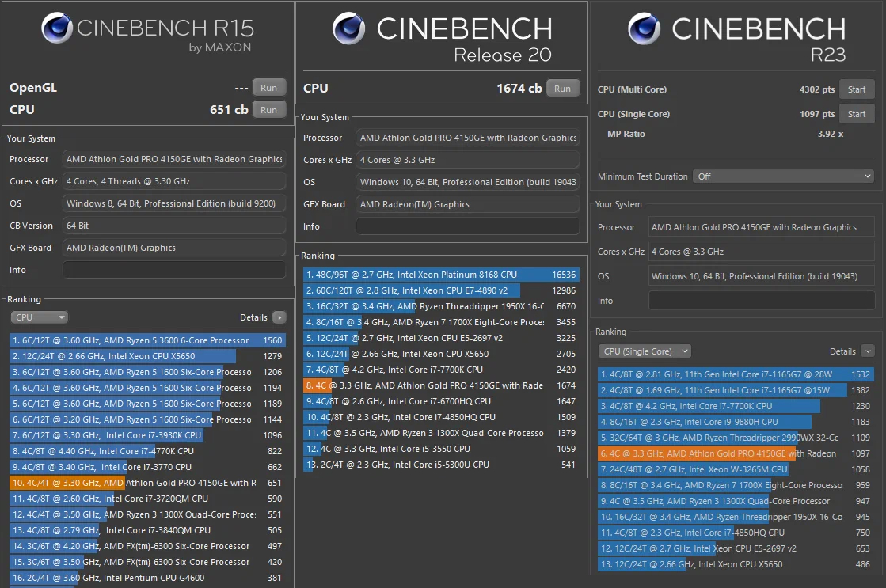Run the CPU benchmark in Cinebench R20
The image size is (886, 588).
pos(562,89)
